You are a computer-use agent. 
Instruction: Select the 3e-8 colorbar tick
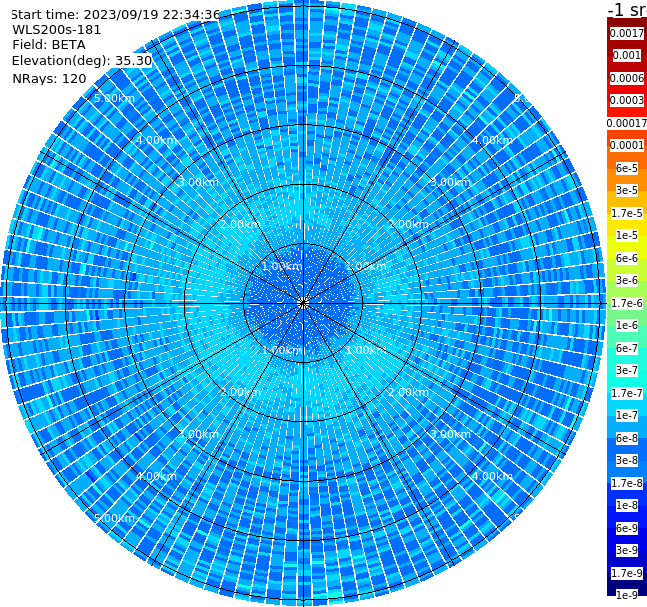tap(627, 460)
